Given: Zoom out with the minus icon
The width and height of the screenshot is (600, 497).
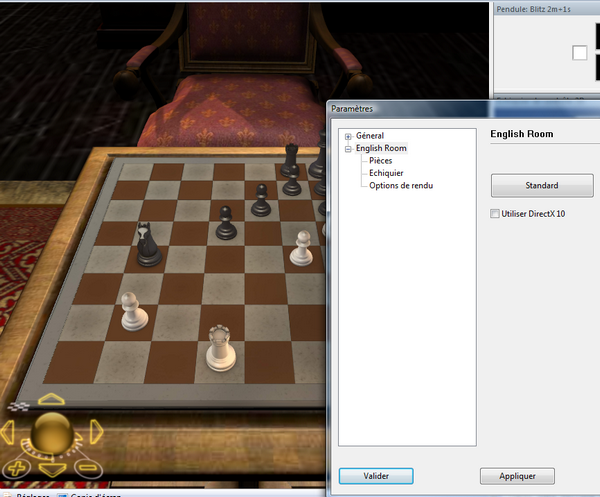Looking at the screenshot, I should 86,467.
